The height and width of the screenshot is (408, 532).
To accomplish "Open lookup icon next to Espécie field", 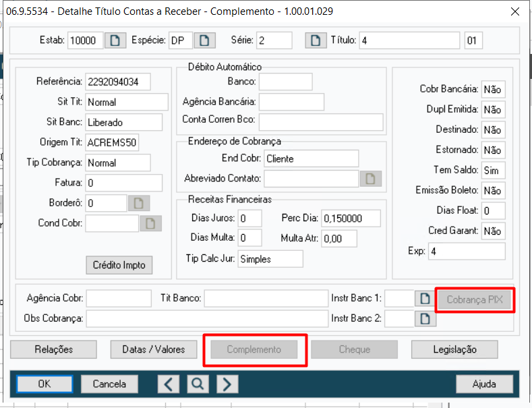I will (204, 40).
